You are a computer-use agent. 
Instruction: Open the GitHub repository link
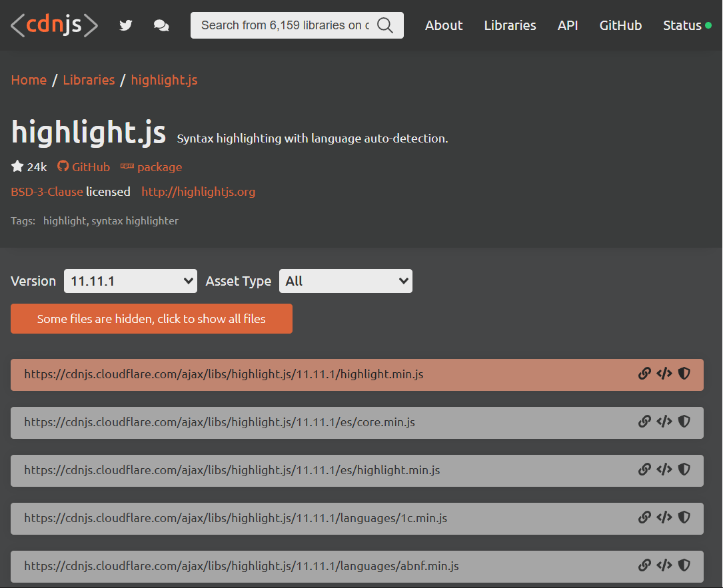pos(83,167)
